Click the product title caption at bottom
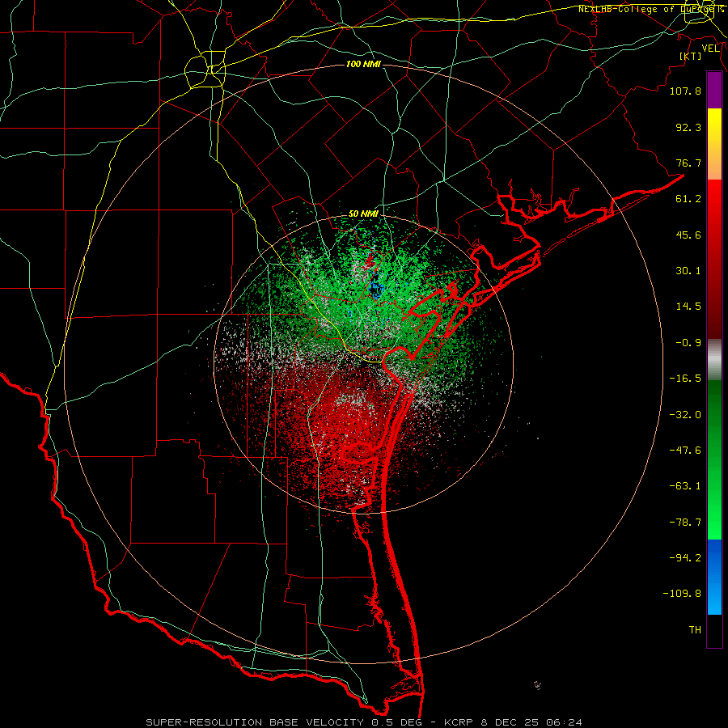 [364, 722]
